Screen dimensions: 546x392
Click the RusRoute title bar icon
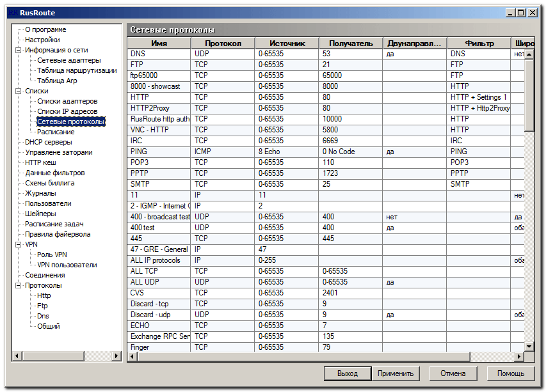(x=13, y=13)
